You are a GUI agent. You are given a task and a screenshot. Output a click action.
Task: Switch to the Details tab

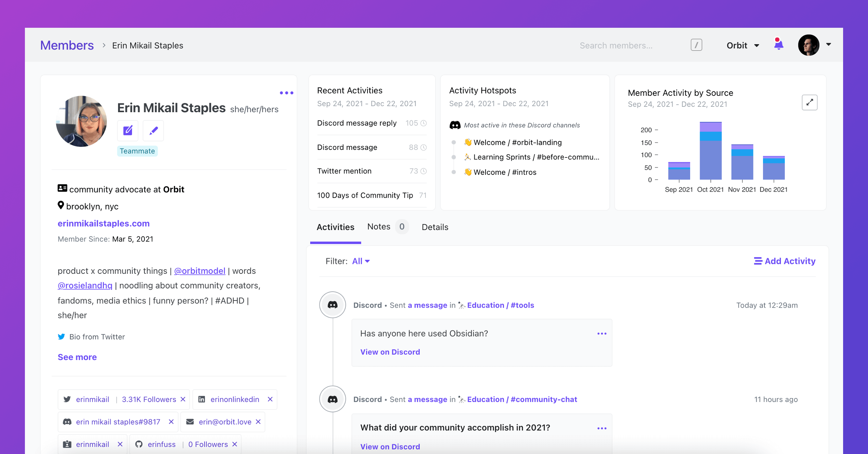(435, 227)
